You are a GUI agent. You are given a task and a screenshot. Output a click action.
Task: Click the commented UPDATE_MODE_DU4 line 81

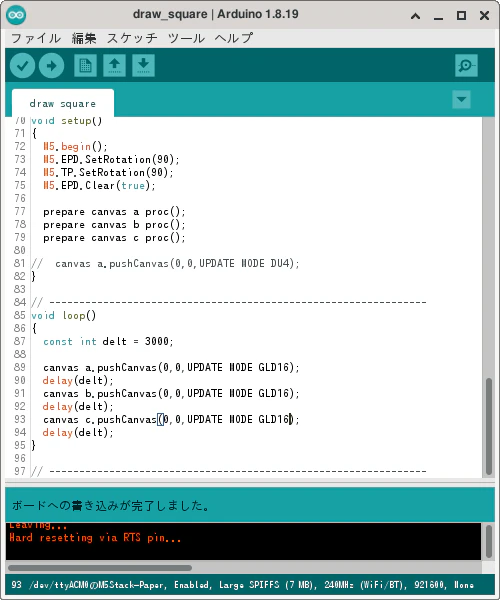pyautogui.click(x=165, y=264)
